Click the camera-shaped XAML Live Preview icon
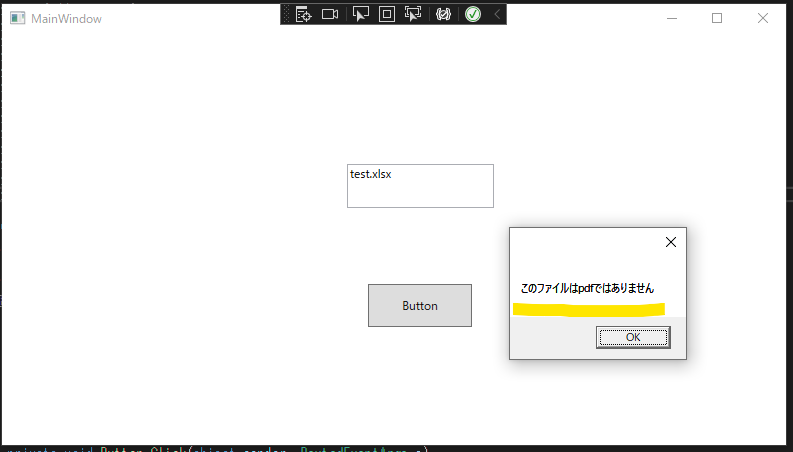793x452 pixels. (330, 14)
